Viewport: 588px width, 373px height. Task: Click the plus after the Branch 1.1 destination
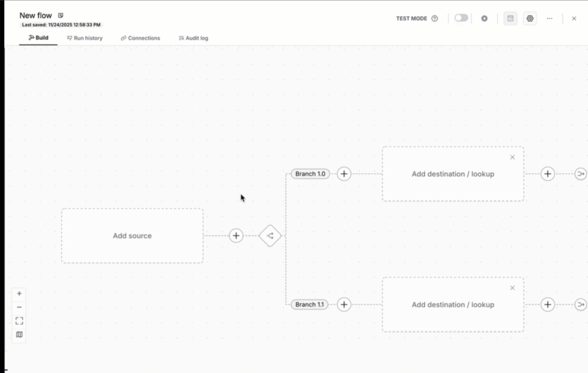click(x=547, y=305)
